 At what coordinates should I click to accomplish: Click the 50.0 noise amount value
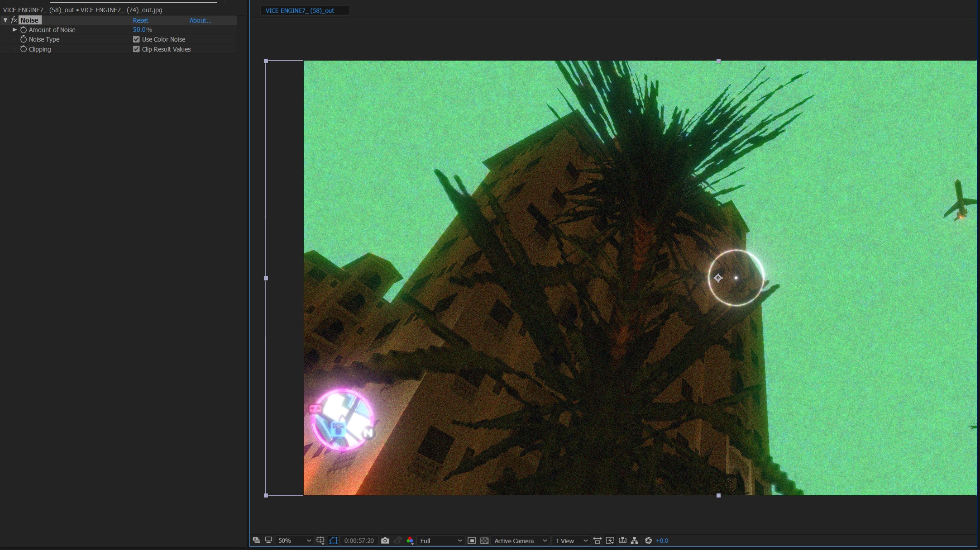(x=139, y=30)
